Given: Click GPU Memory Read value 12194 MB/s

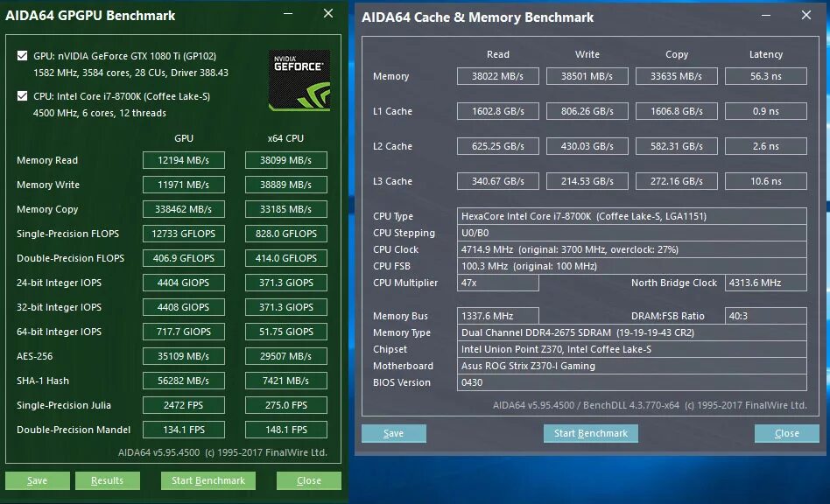Looking at the screenshot, I should (x=184, y=160).
